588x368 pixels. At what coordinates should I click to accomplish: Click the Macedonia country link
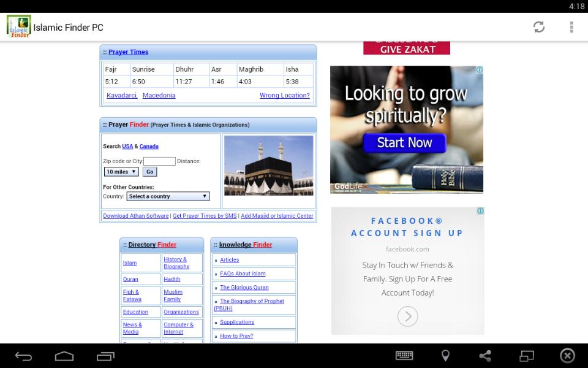(159, 96)
